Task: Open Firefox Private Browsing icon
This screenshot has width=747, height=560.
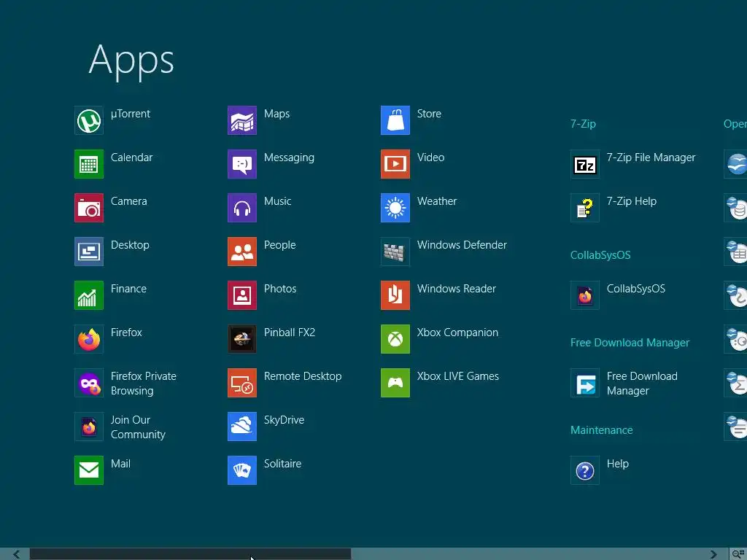Action: [89, 383]
